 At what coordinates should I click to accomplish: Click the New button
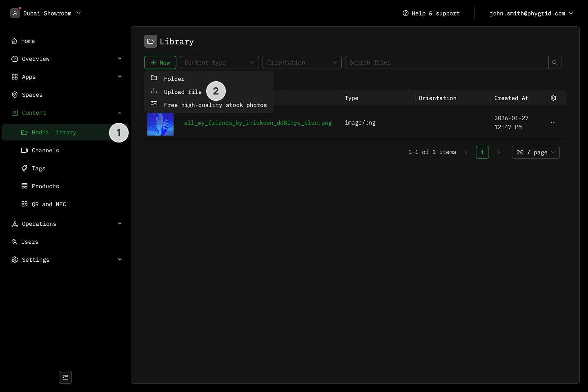click(160, 62)
